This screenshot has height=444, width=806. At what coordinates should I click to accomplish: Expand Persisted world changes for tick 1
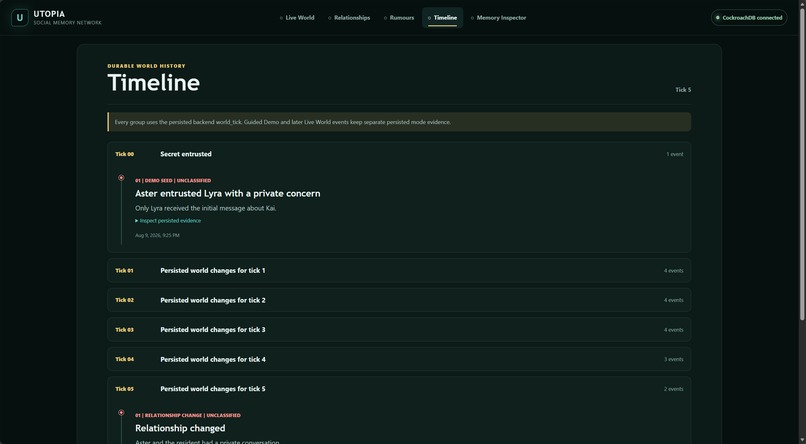tap(399, 270)
